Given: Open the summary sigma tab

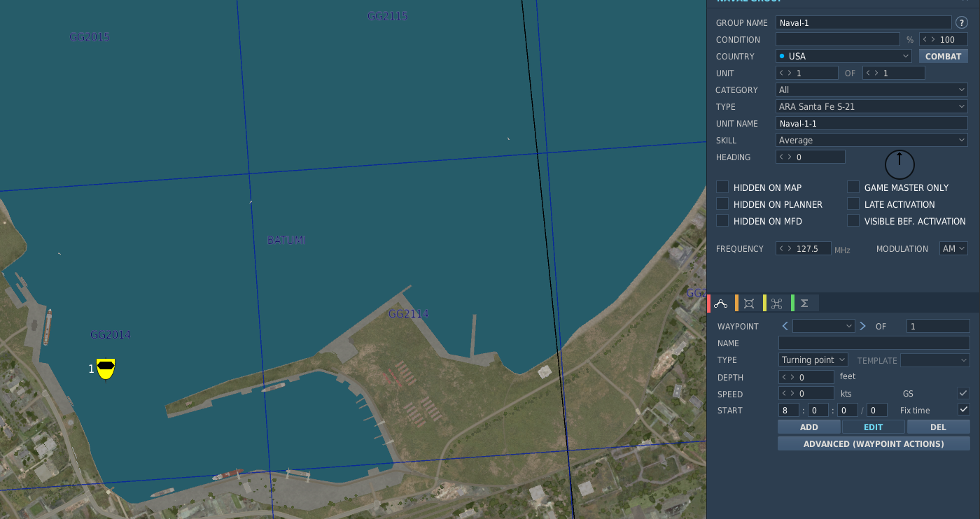Looking at the screenshot, I should click(x=805, y=304).
